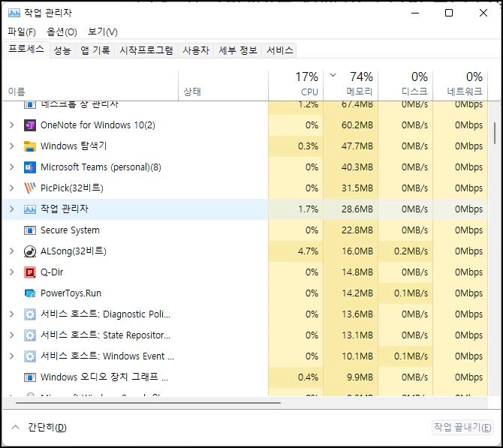The height and width of the screenshot is (448, 503).
Task: Click the Secure System process icon
Action: coord(30,230)
